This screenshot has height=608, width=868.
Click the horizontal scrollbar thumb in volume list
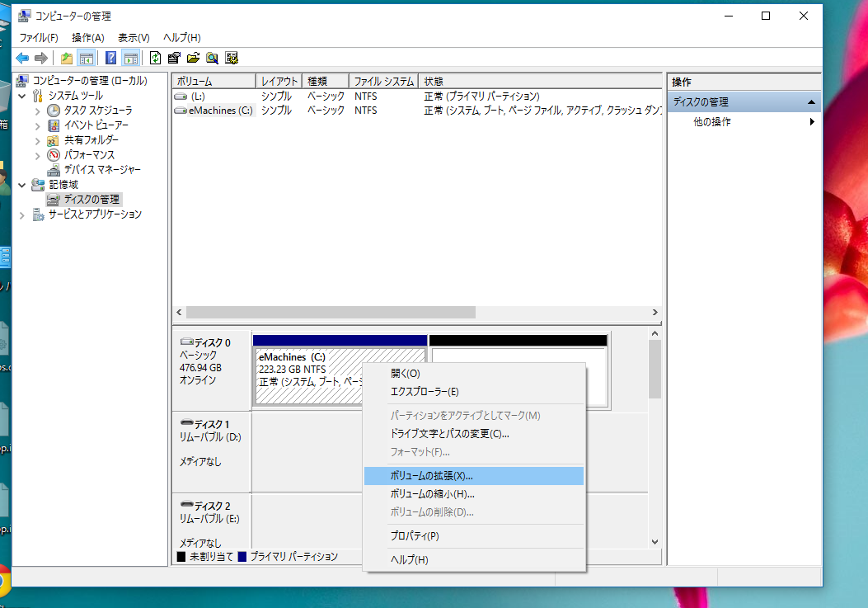(x=331, y=312)
